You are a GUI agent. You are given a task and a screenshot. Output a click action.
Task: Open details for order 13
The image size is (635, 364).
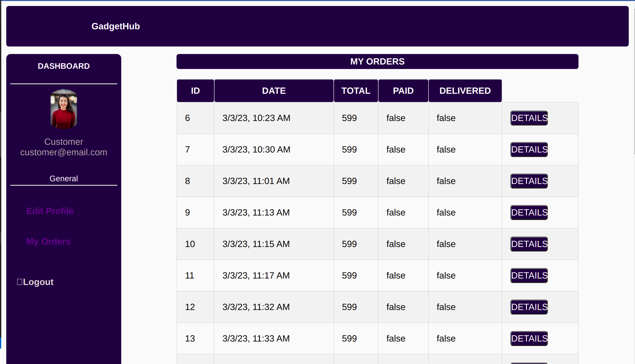pyautogui.click(x=529, y=338)
